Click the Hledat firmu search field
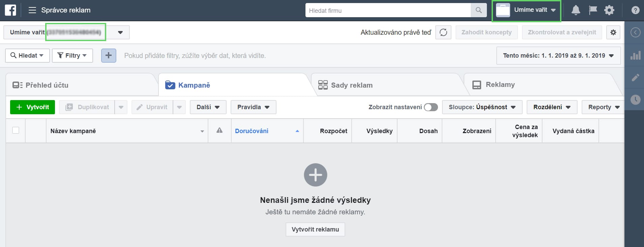Image resolution: width=644 pixels, height=247 pixels. [388, 10]
